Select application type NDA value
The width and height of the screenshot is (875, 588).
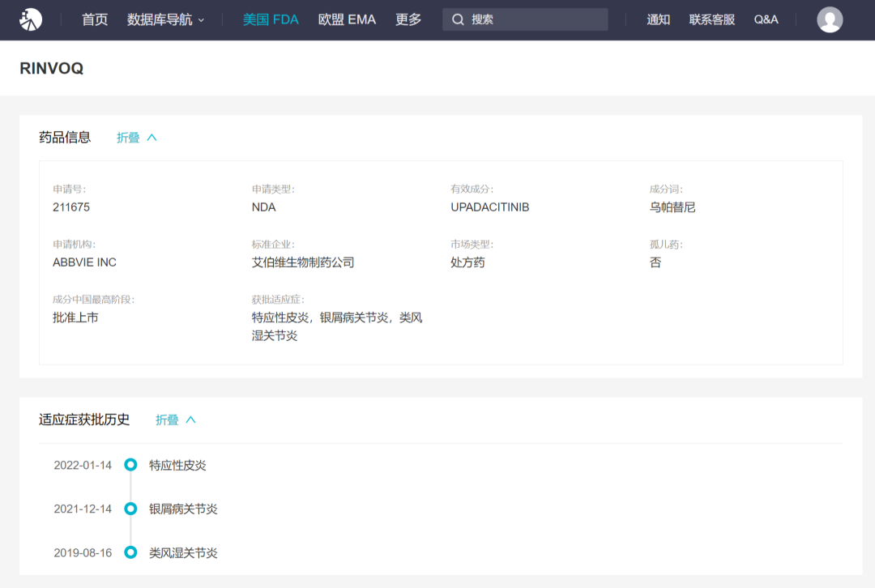pos(264,207)
